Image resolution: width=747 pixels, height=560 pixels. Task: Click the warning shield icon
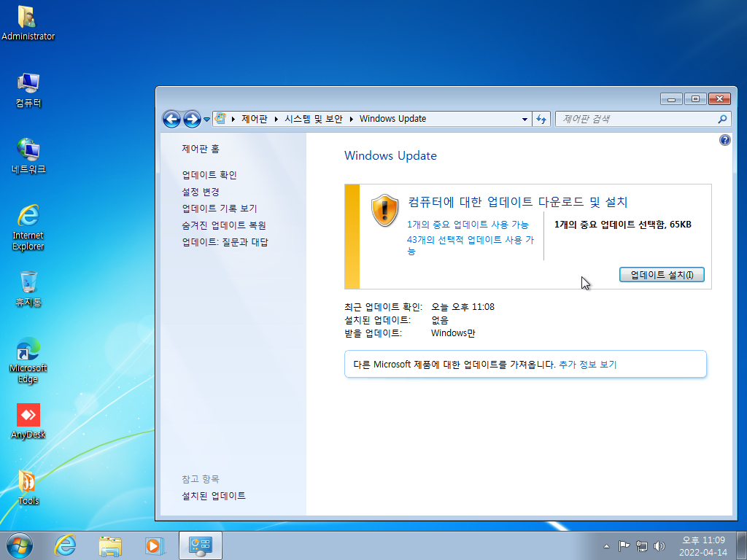pyautogui.click(x=384, y=210)
